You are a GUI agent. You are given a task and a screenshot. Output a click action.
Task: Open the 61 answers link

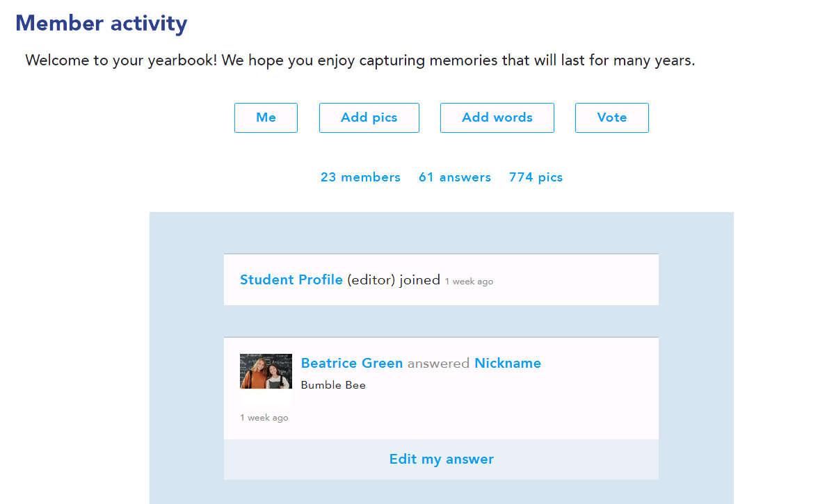(x=455, y=177)
